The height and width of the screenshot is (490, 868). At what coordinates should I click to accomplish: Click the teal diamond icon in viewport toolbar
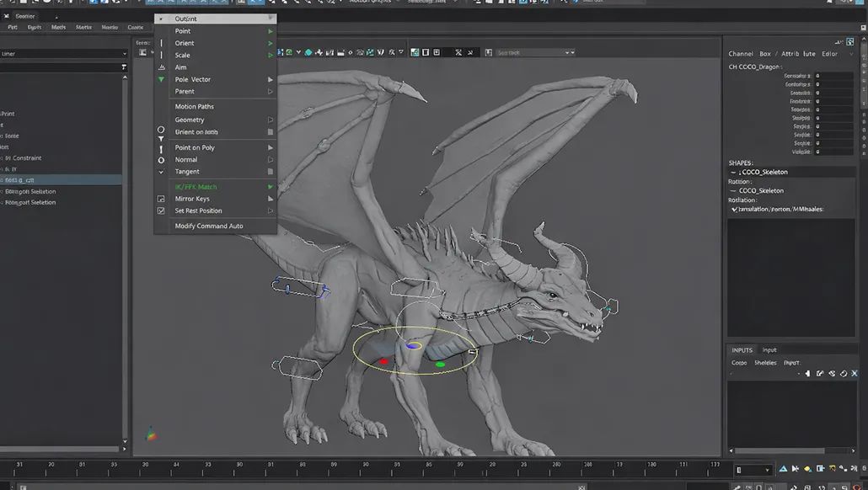(x=308, y=52)
